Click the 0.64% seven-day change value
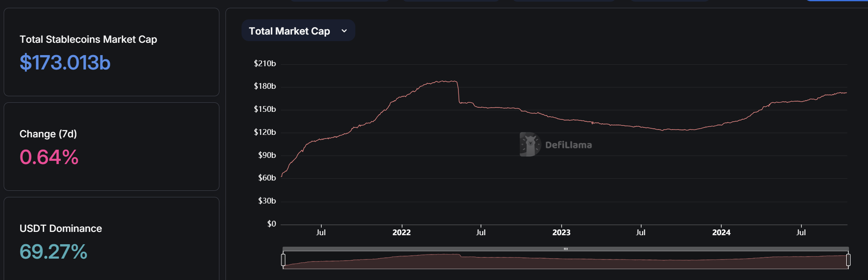The image size is (868, 280). pos(49,157)
